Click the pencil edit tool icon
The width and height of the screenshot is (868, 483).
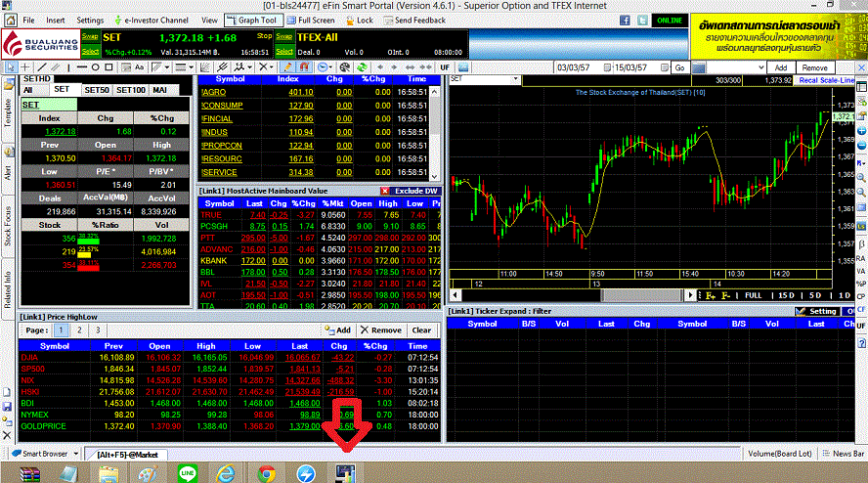286,67
